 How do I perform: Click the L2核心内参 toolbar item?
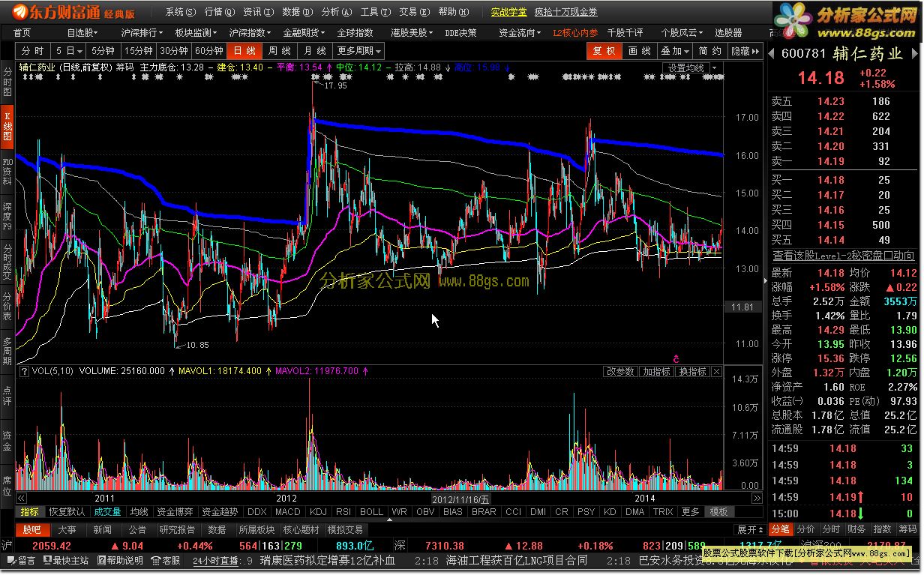coord(575,33)
